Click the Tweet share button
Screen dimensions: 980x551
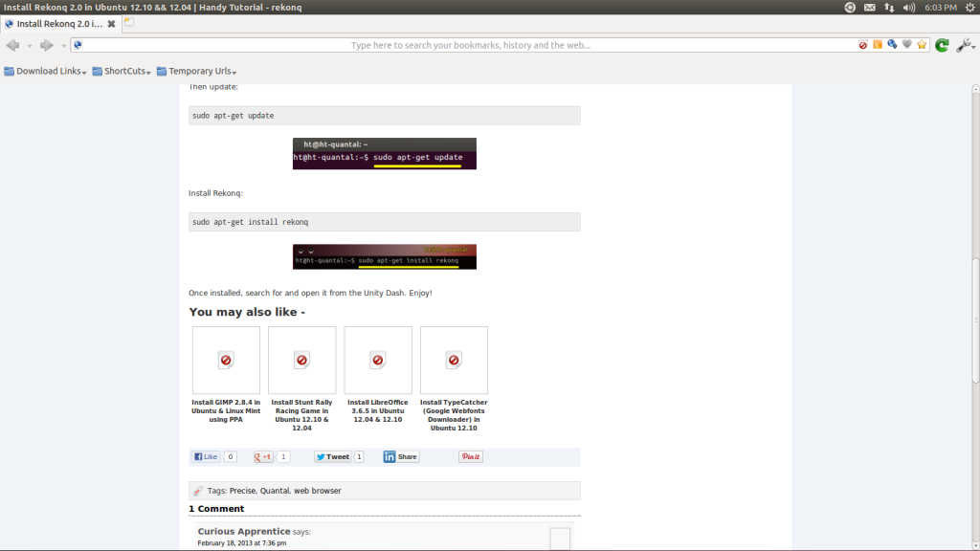click(x=332, y=457)
